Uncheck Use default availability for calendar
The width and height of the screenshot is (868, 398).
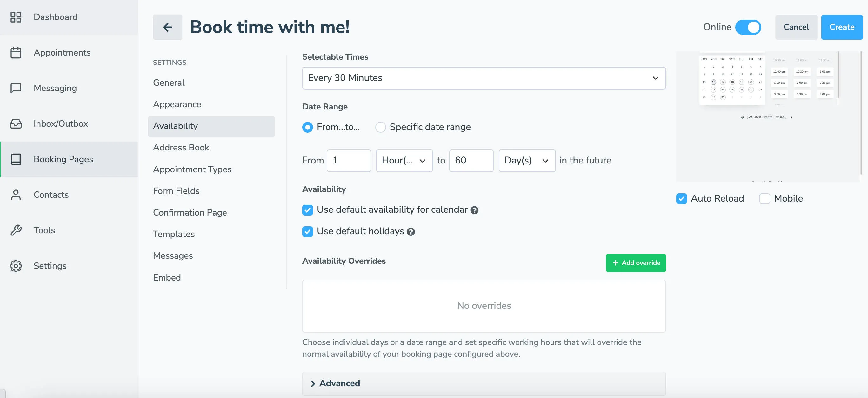[x=307, y=210]
